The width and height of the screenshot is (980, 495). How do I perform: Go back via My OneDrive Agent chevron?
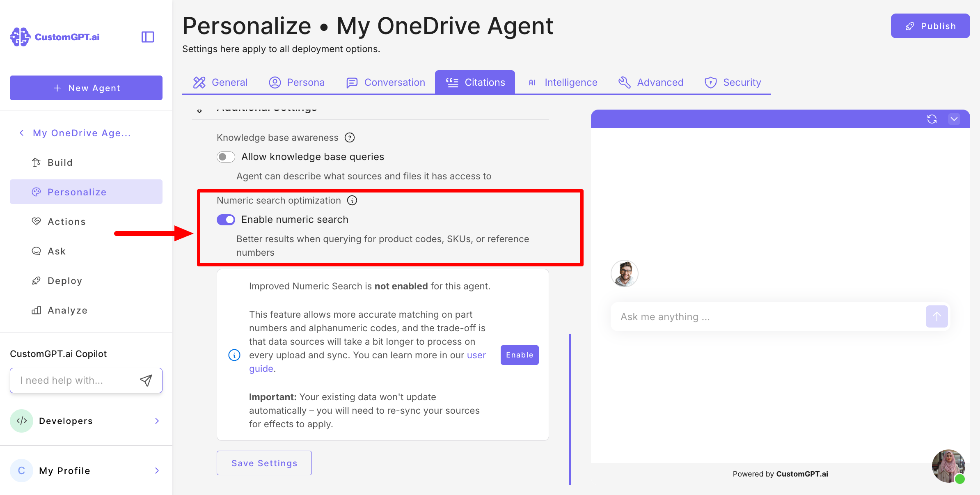[22, 133]
